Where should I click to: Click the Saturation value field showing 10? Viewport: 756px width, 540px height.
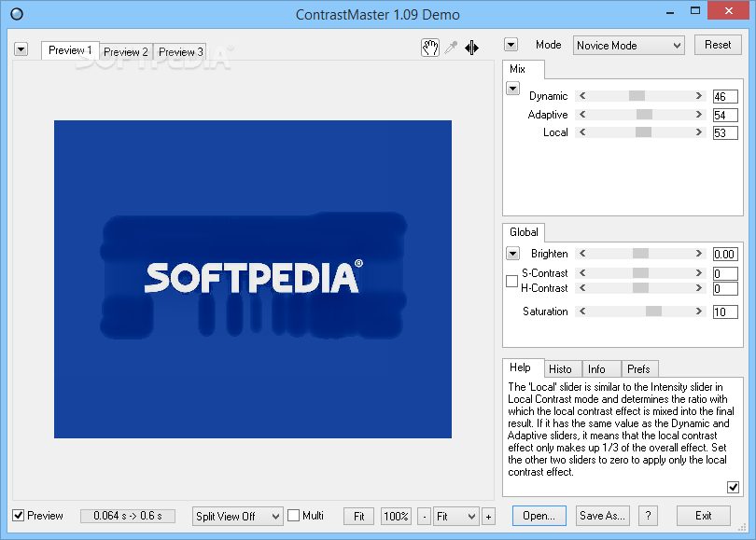pos(725,312)
